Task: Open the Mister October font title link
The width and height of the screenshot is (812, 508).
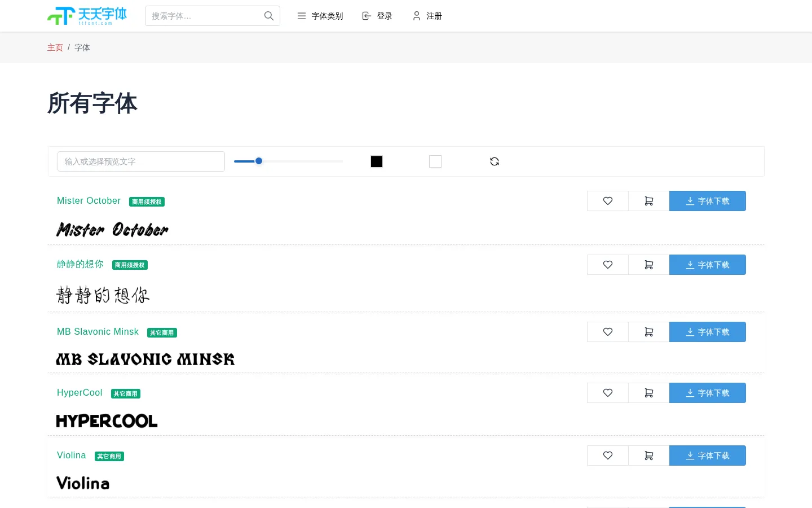Action: click(x=89, y=201)
